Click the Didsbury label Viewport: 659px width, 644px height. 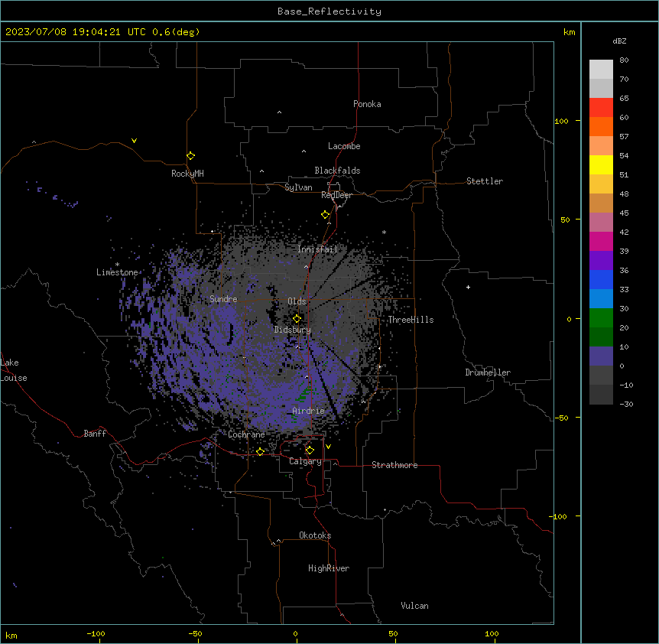tap(292, 330)
